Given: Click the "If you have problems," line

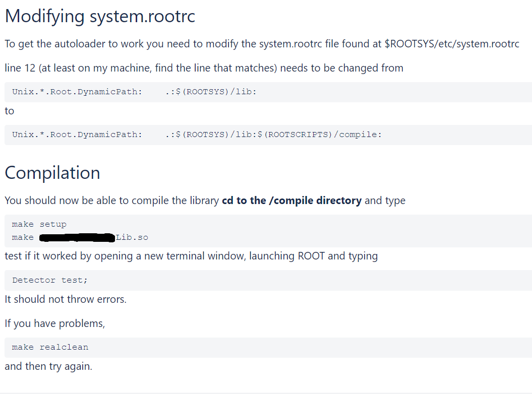Looking at the screenshot, I should 55,323.
